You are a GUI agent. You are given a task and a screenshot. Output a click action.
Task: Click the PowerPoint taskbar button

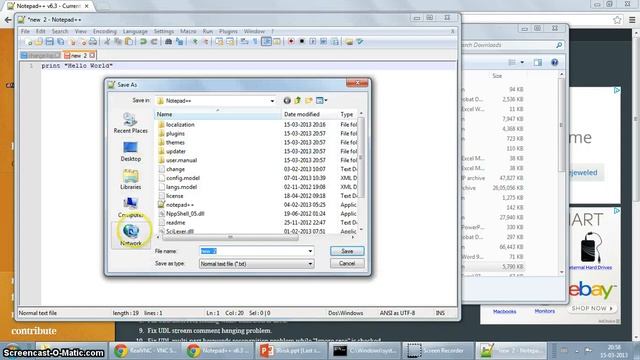(x=292, y=351)
